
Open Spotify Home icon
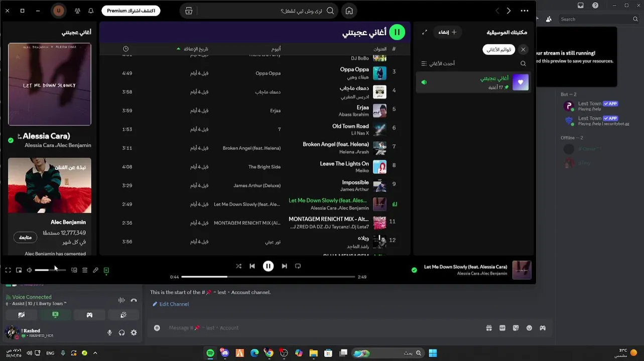[349, 11]
